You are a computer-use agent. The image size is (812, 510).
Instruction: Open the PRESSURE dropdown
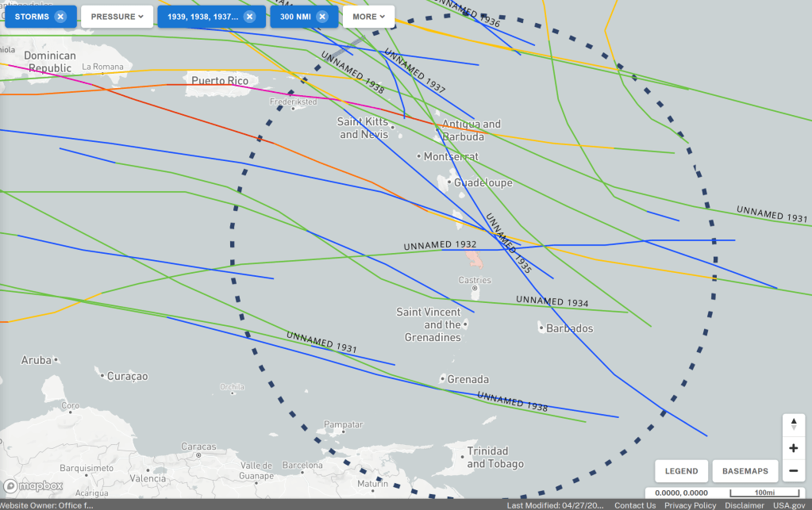(x=117, y=17)
